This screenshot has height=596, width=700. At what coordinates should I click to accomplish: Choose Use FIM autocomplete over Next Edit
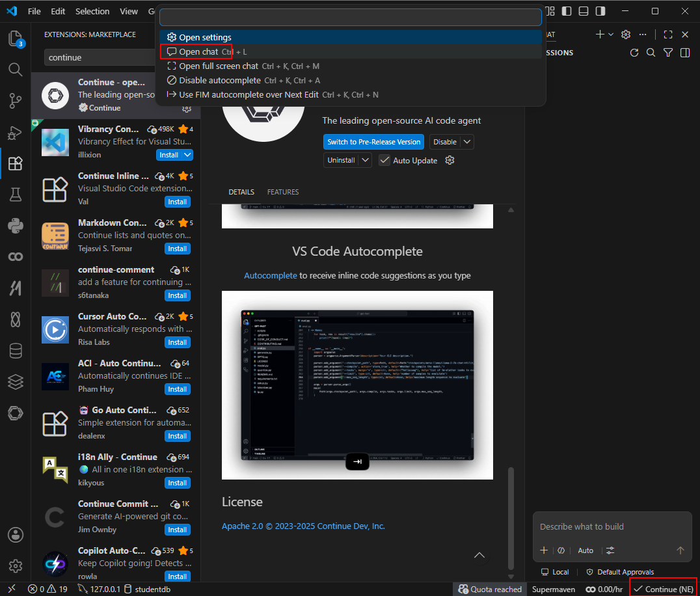351,94
